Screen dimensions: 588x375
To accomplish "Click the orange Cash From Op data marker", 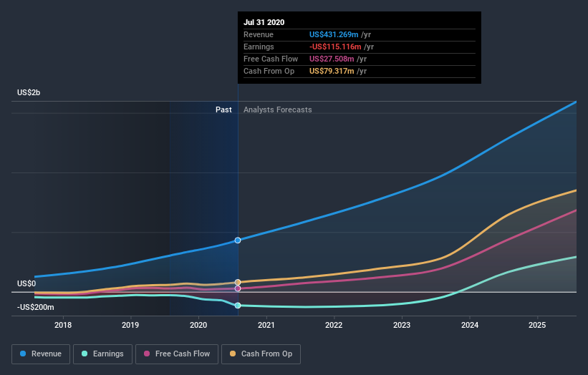I will (238, 282).
